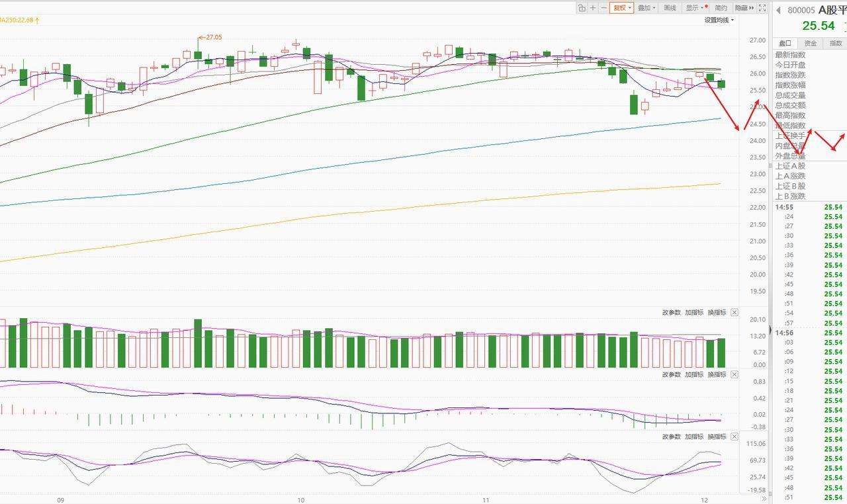Click 换指标 in the volume panel
The image size is (847, 504).
[x=717, y=312]
